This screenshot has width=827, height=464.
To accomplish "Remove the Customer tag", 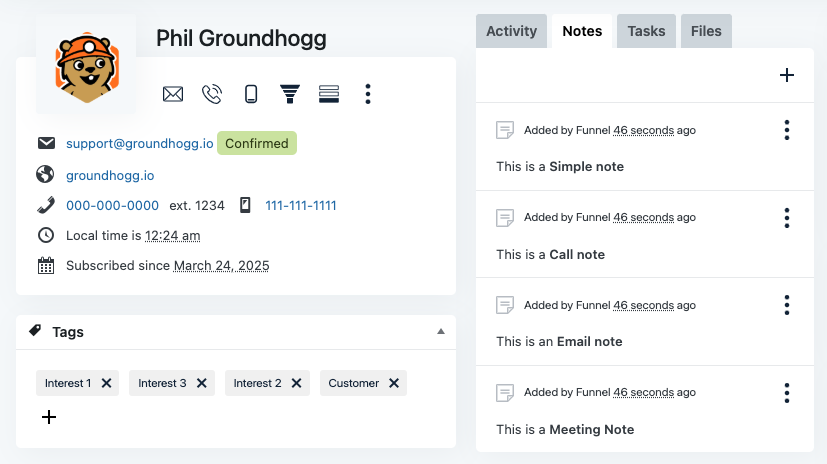I will 394,383.
